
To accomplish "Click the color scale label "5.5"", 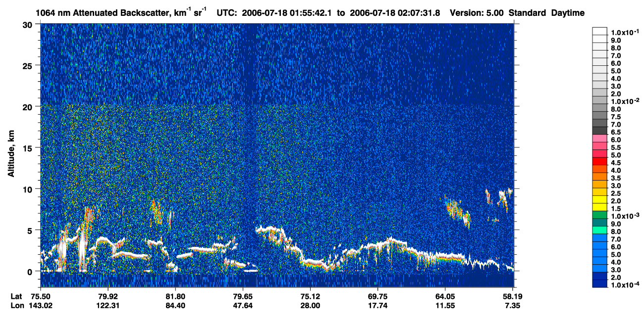I will pyautogui.click(x=616, y=147).
